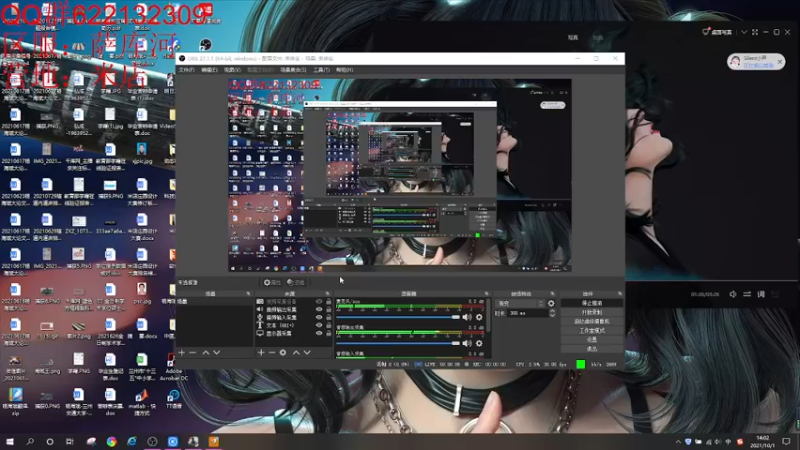Viewport: 800px width, 450px height.
Task: Open source properties gear in Sources panel footer
Action: (283, 353)
